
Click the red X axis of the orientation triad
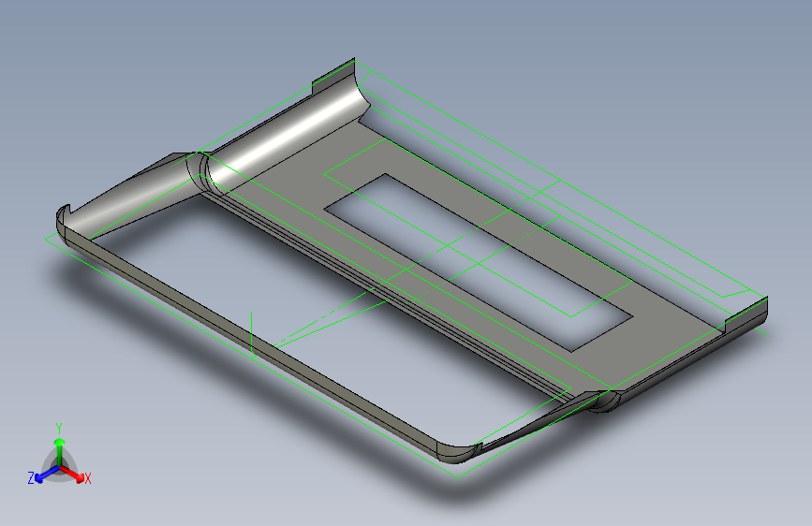point(72,474)
